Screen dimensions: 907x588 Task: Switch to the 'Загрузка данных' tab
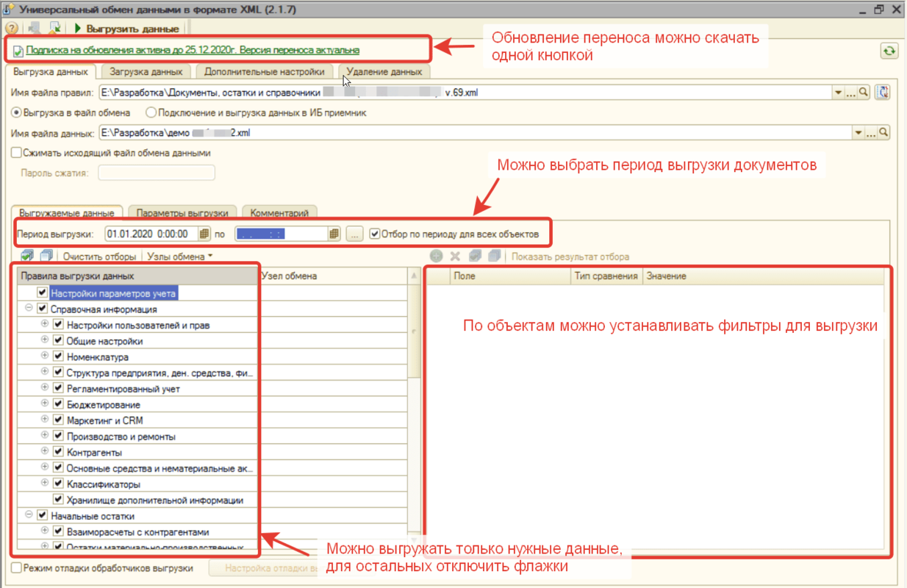pos(146,72)
